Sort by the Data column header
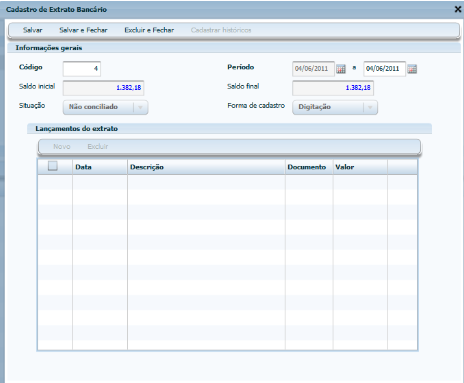 tap(100, 167)
